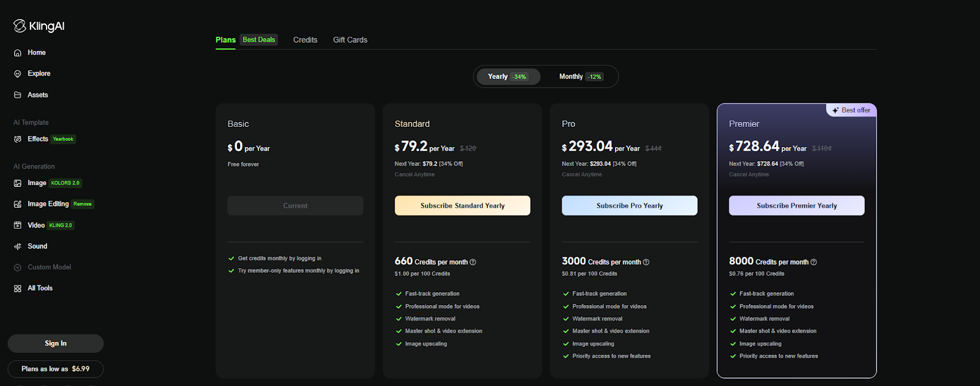The image size is (980, 386).
Task: Open the Plans tab
Action: point(225,40)
